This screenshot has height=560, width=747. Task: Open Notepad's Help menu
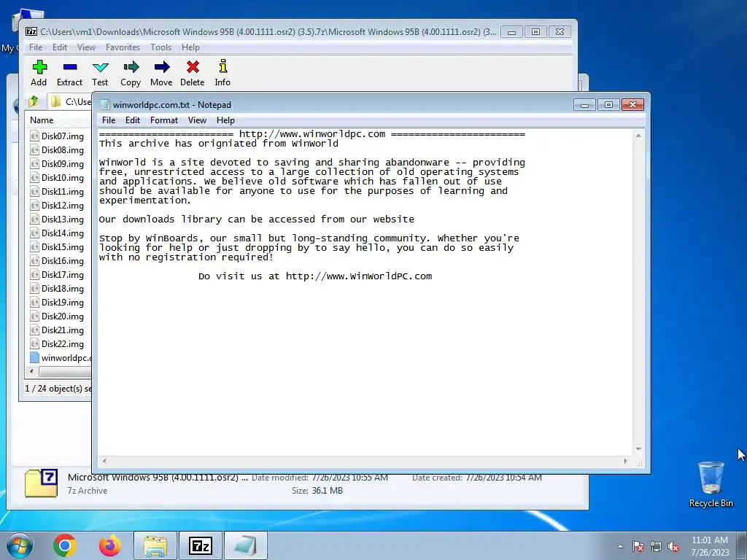point(225,120)
